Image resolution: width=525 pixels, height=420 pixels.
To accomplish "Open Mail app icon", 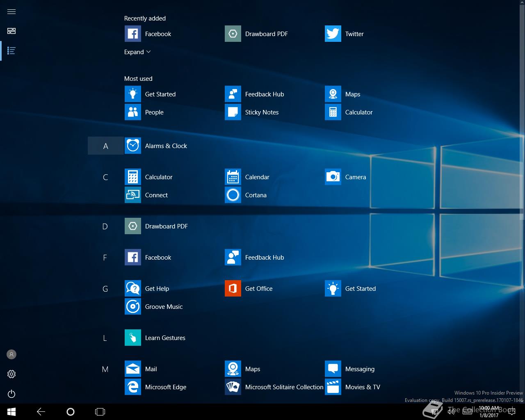I will (x=133, y=369).
